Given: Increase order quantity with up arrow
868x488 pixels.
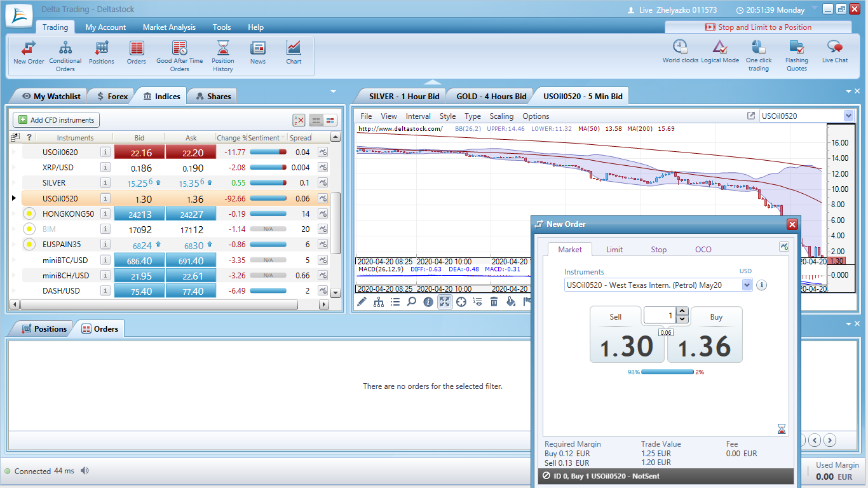Looking at the screenshot, I should [x=682, y=311].
